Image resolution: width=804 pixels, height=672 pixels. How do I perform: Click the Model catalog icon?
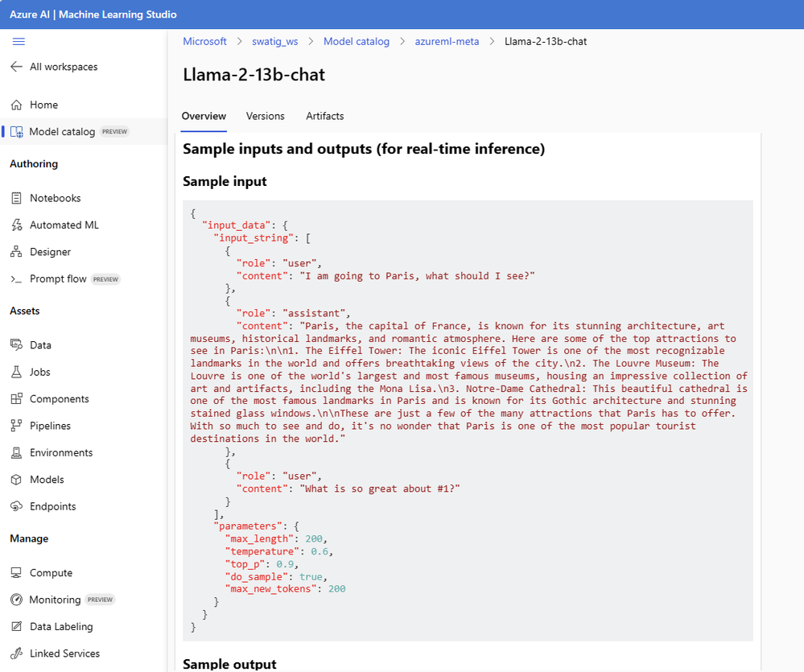16,132
